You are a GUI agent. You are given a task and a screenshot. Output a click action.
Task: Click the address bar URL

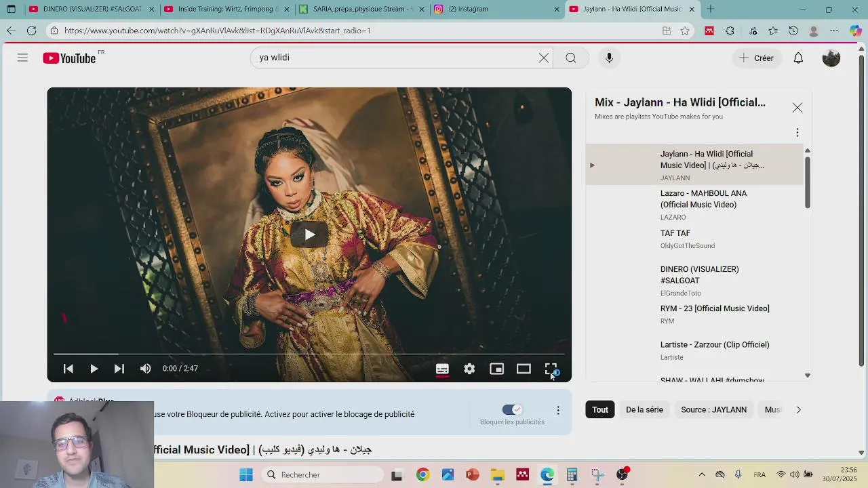point(217,30)
